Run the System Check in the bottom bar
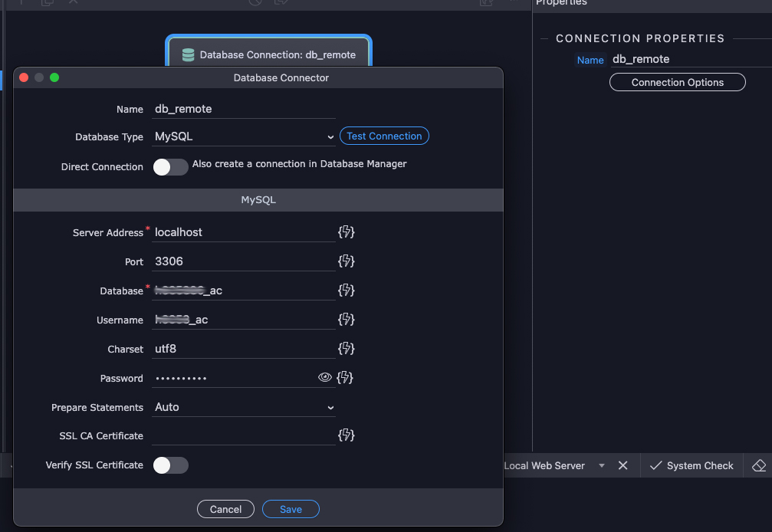772x532 pixels. [x=692, y=465]
